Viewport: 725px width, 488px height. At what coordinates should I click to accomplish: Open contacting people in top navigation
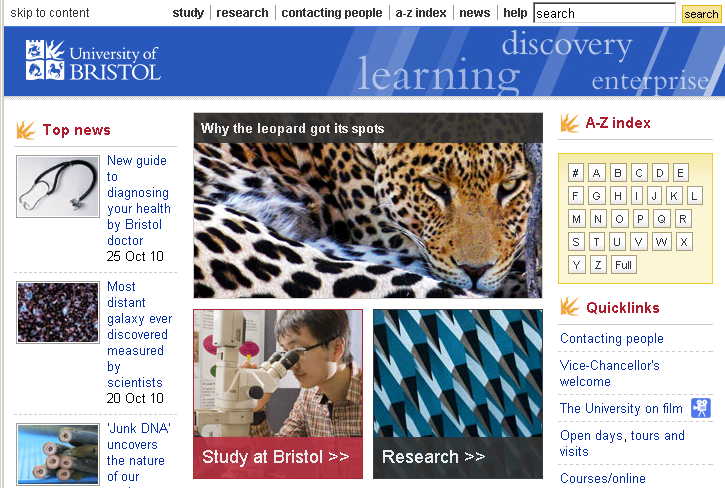click(x=332, y=13)
